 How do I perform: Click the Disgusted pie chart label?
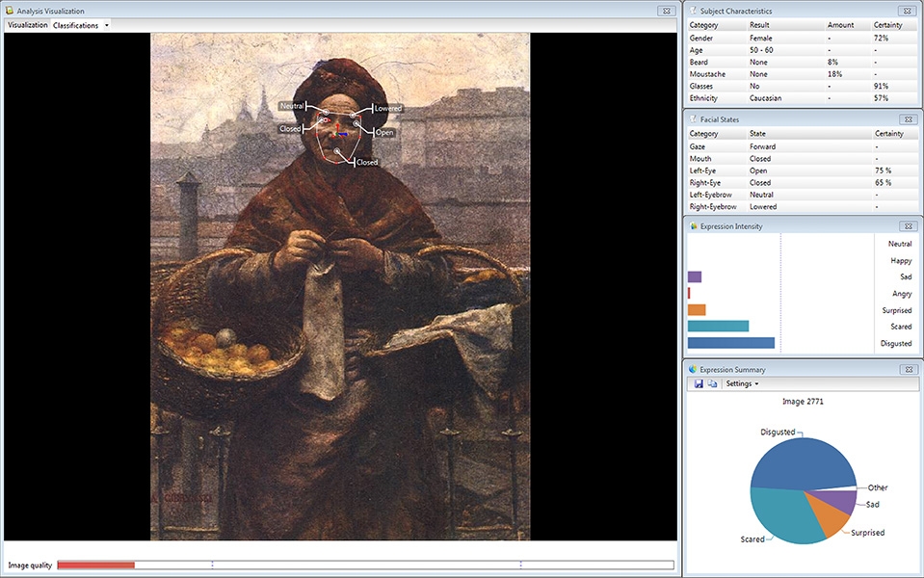[x=778, y=432]
